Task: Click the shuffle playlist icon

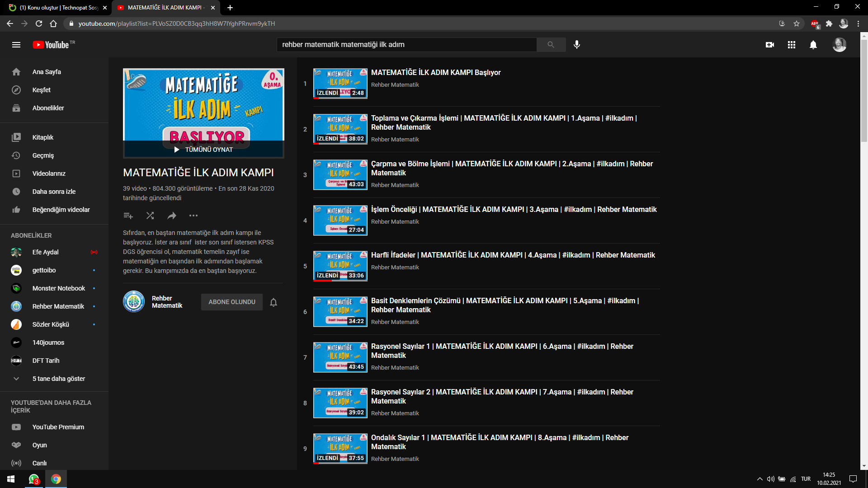Action: pos(150,216)
